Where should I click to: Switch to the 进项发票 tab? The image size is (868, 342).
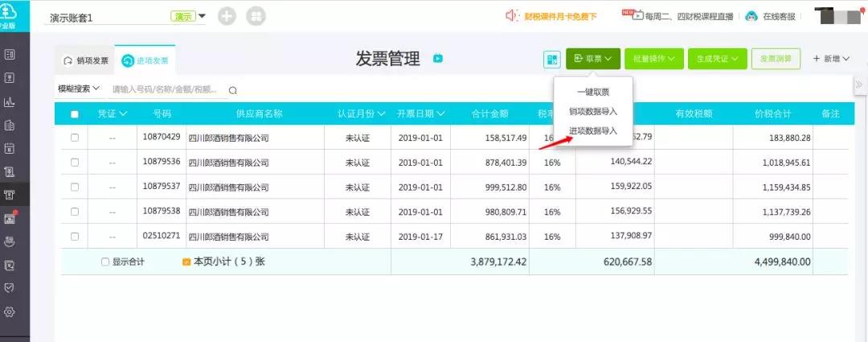(x=145, y=61)
